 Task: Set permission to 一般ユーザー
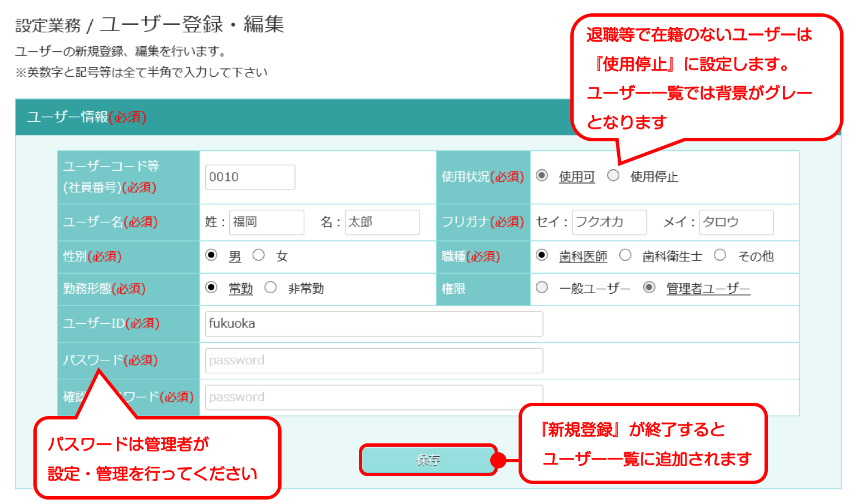(542, 288)
